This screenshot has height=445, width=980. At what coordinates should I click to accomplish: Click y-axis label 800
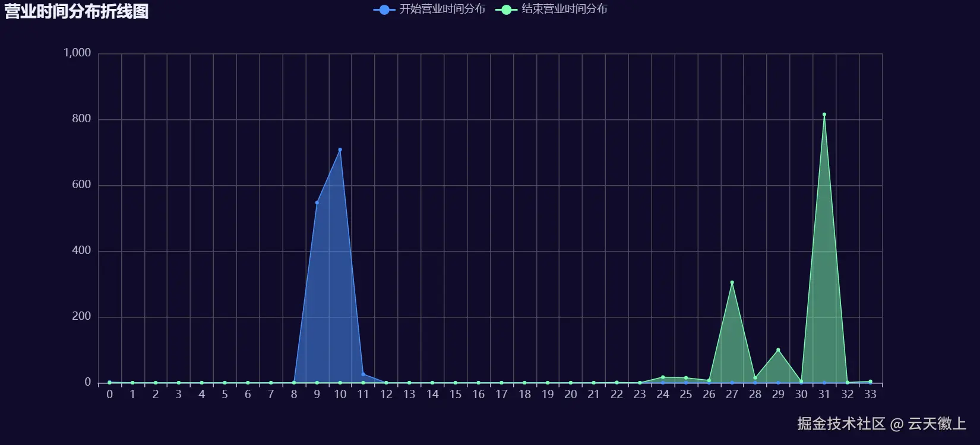[x=81, y=119]
